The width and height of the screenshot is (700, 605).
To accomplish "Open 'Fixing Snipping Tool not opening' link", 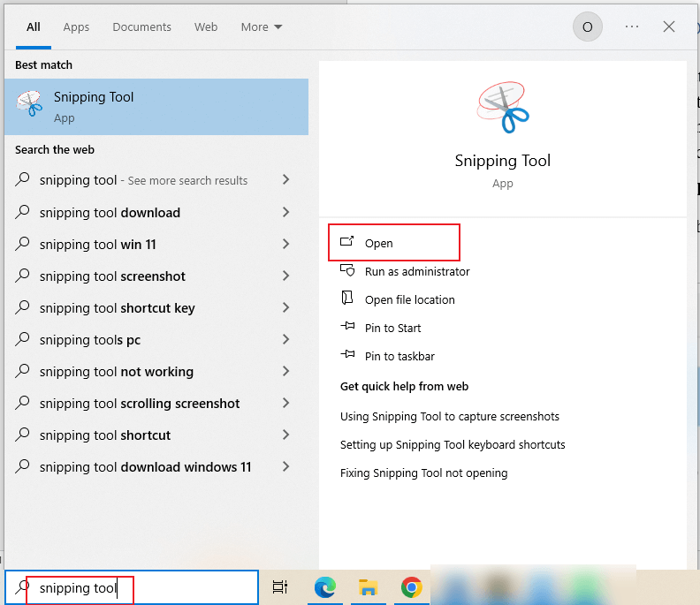I will (423, 473).
